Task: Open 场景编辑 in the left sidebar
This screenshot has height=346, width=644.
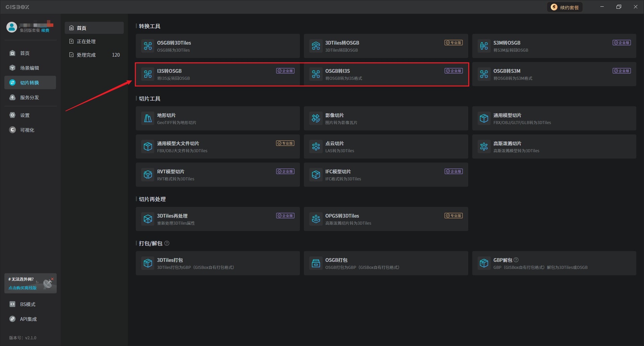Action: (30, 68)
